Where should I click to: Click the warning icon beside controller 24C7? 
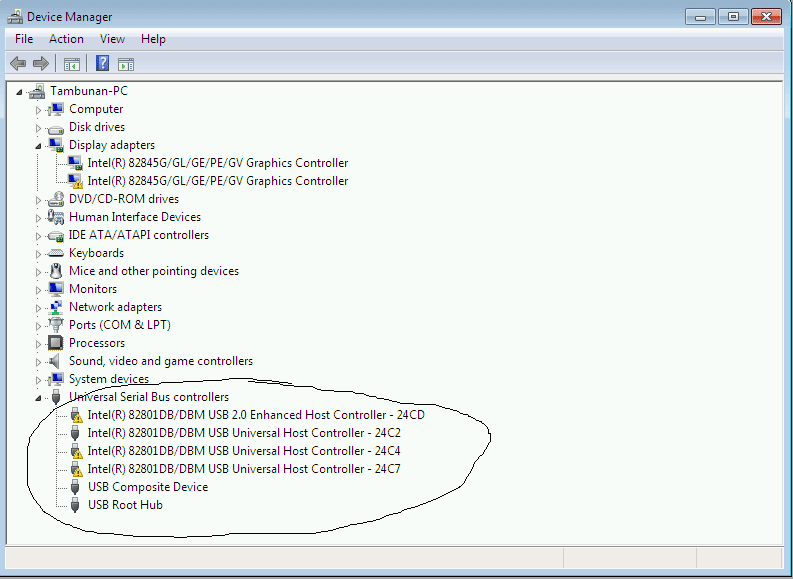[76, 470]
